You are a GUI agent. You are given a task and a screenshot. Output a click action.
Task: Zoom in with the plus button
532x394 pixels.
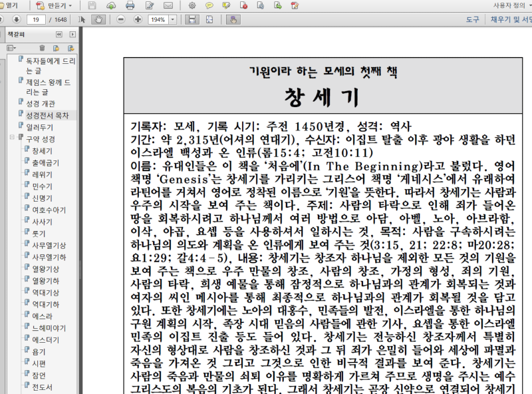click(x=138, y=19)
